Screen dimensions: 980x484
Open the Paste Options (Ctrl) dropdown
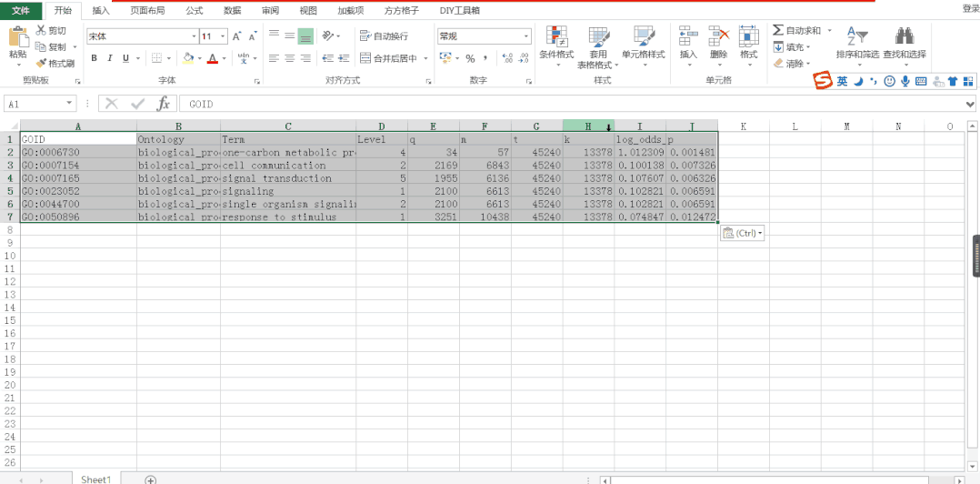click(743, 234)
